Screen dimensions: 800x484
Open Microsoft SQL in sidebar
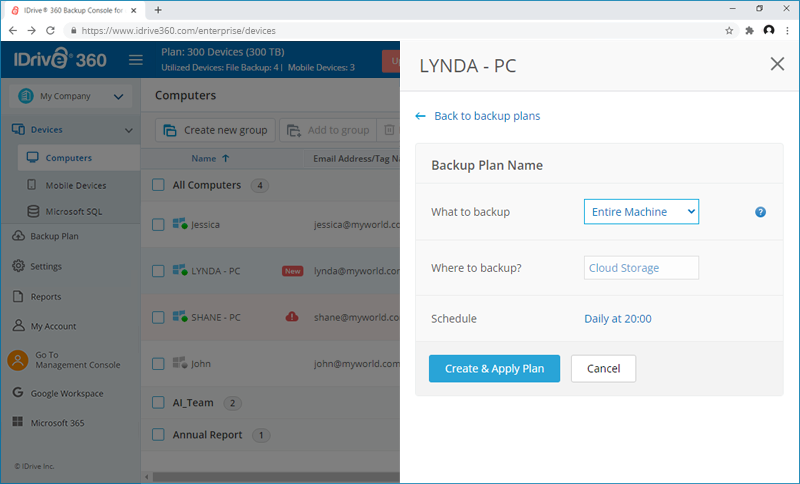[73, 211]
